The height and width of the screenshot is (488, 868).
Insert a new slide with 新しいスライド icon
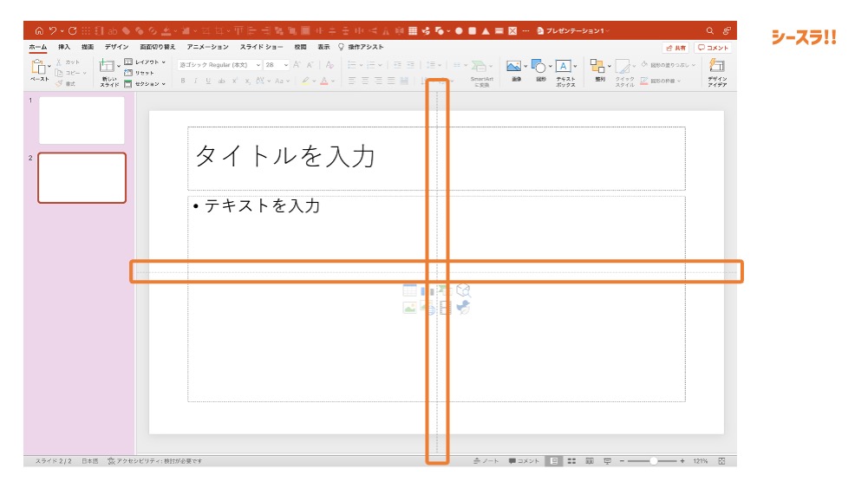coord(108,69)
